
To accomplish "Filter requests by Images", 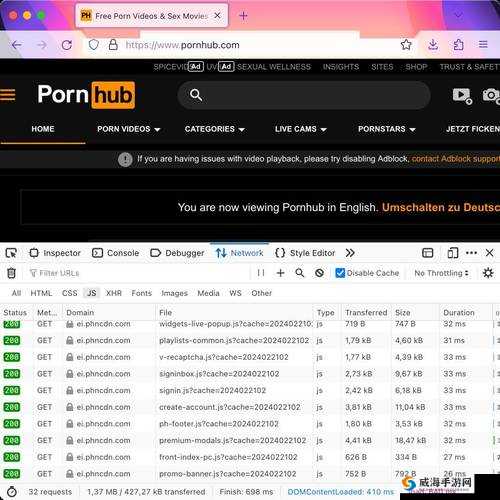I will (174, 293).
